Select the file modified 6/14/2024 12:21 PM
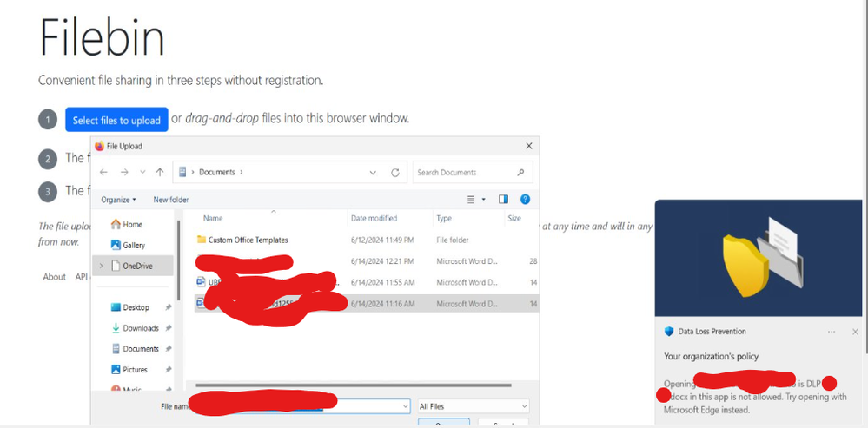Screen dimensions: 868x428 [x=365, y=261]
